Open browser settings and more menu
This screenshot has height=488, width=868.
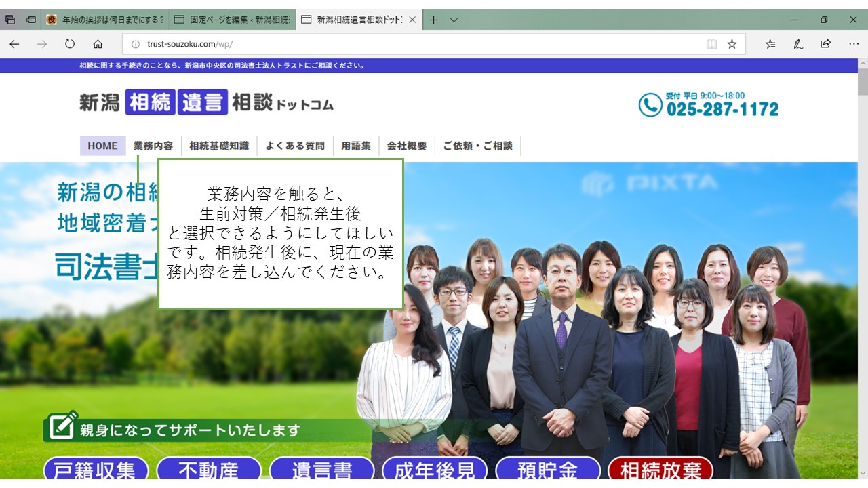(x=854, y=44)
